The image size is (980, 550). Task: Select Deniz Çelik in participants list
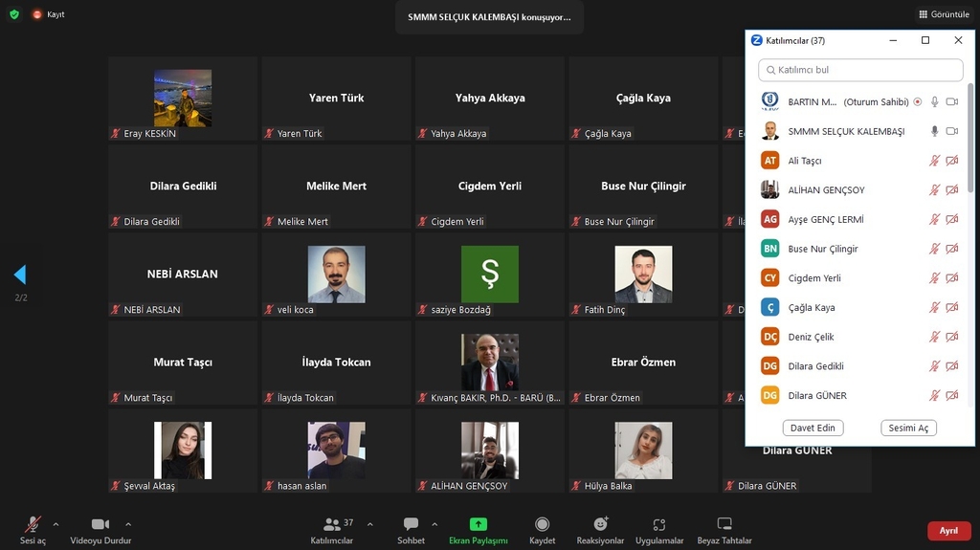[x=860, y=337]
